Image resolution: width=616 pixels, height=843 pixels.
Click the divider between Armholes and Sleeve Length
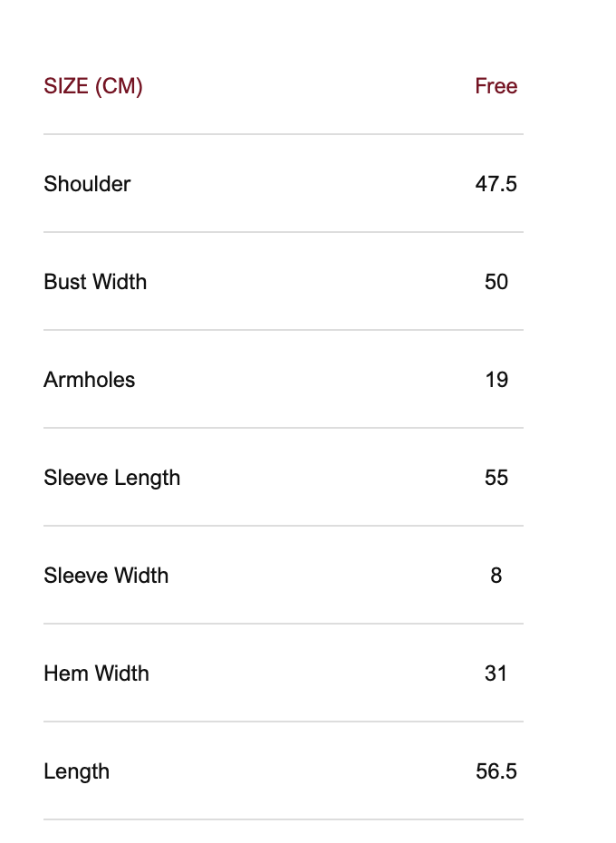[283, 428]
